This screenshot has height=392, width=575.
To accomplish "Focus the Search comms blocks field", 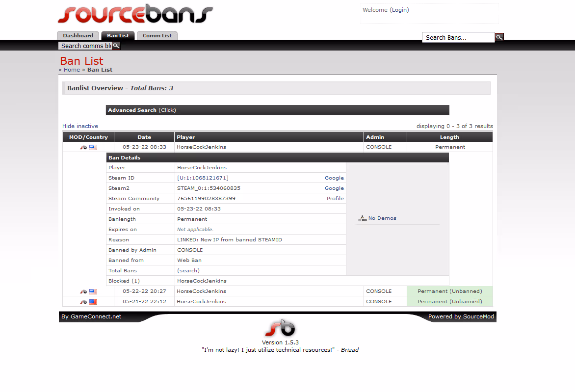I will (x=85, y=46).
